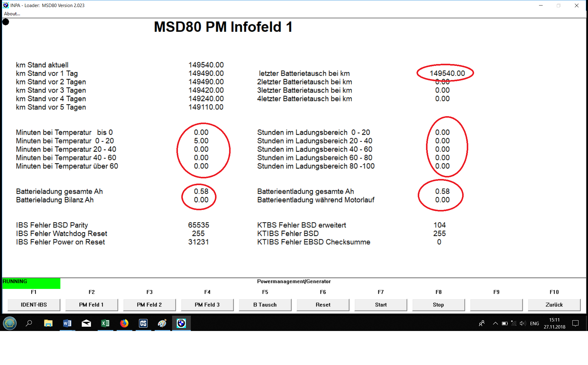Open the About menu
This screenshot has width=588, height=365.
pos(12,14)
